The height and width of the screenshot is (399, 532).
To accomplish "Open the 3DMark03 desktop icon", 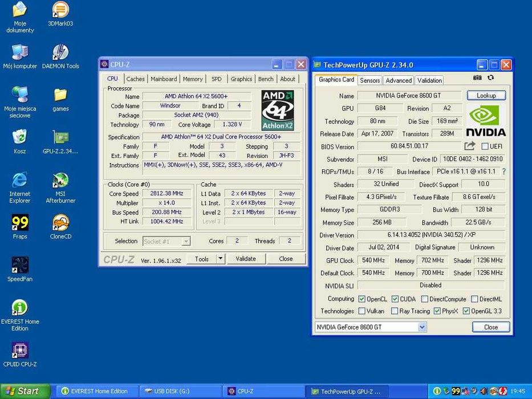I will (x=60, y=10).
